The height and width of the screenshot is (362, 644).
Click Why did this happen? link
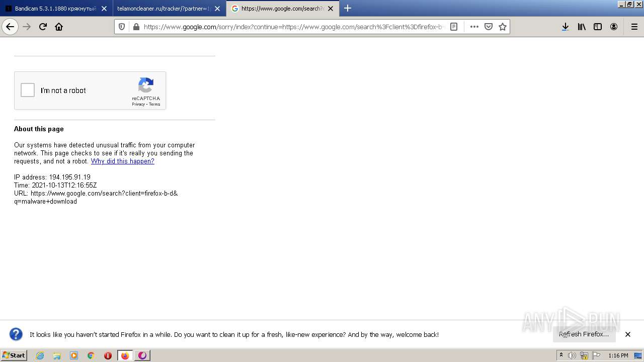pos(122,161)
